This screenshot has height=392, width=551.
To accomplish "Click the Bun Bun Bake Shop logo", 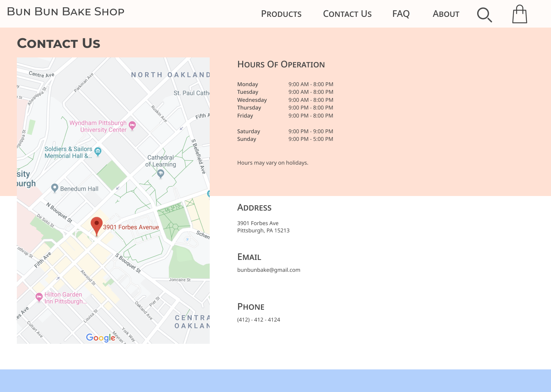I will 66,11.
